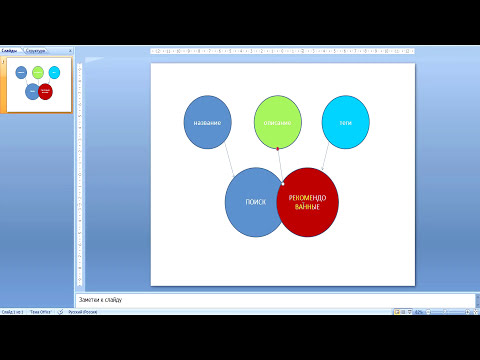Switch to Slide Sorter view
The width and height of the screenshot is (480, 360).
pos(403,312)
